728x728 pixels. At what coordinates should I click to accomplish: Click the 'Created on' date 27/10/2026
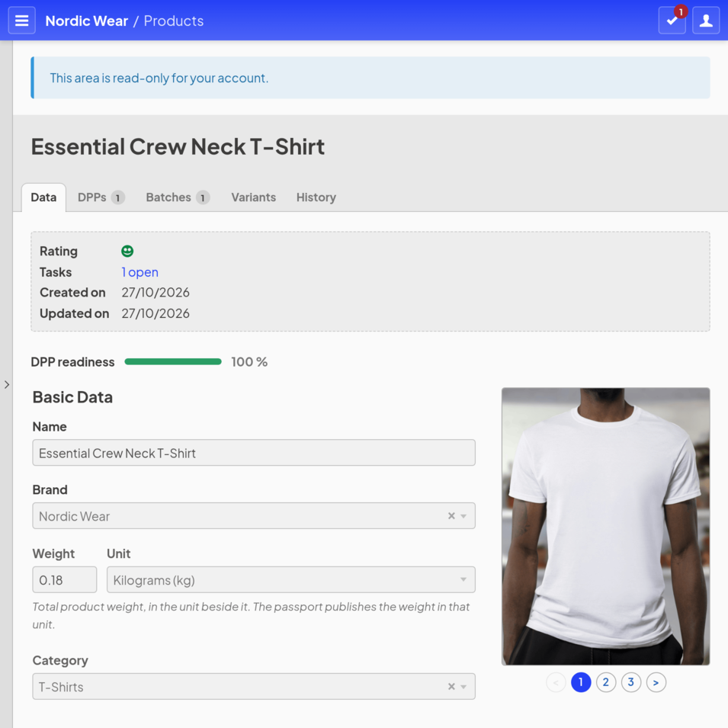156,293
